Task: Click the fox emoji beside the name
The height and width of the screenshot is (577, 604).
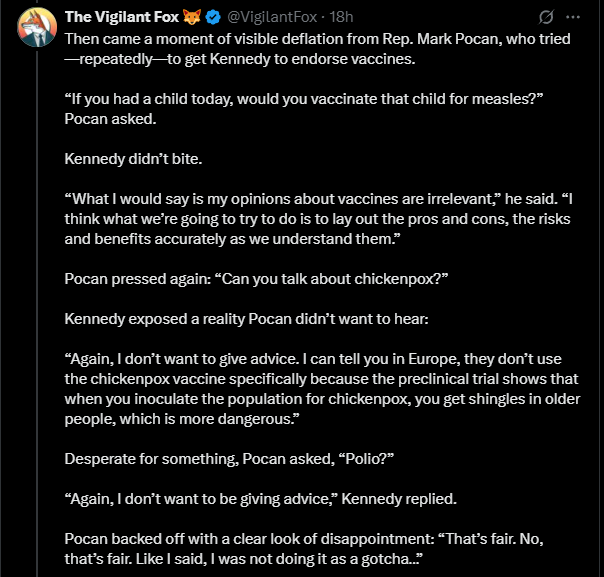Action: click(192, 17)
